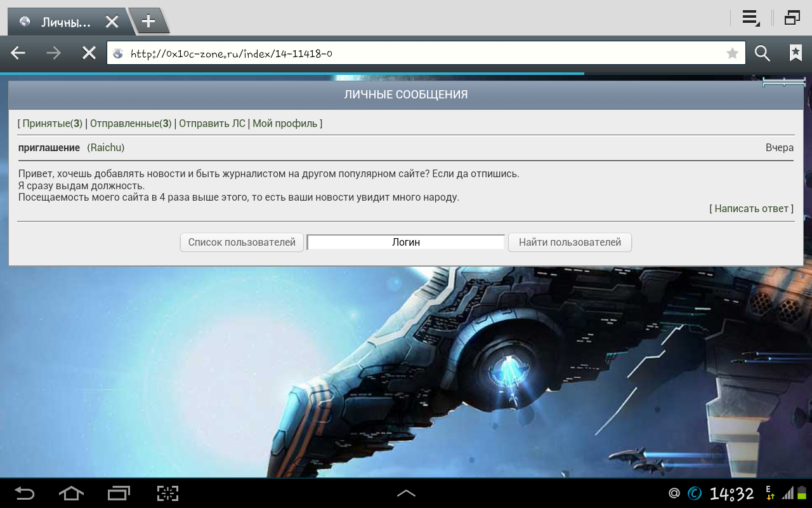812x508 pixels.
Task: Focus the Логин input field
Action: [x=406, y=242]
